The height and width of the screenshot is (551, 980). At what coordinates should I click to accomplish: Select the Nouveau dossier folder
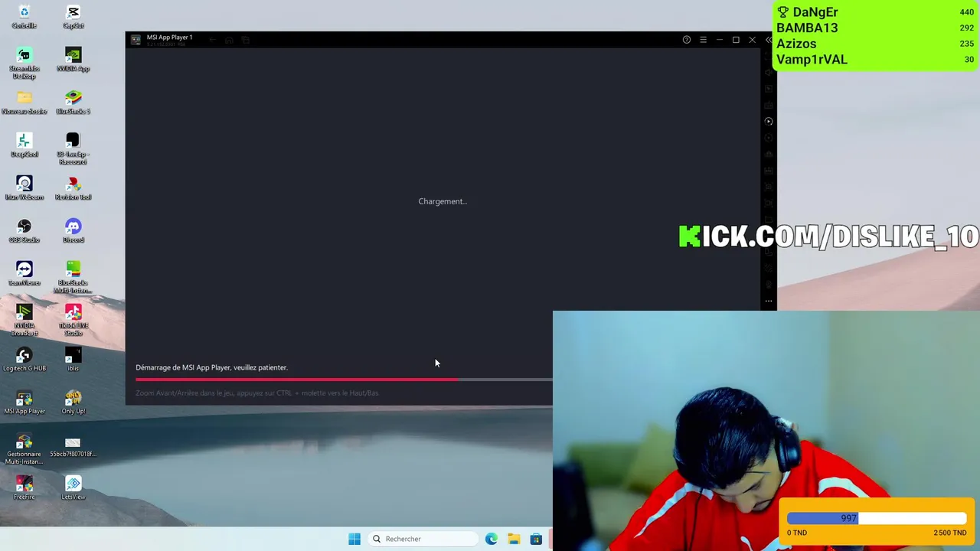pos(24,103)
